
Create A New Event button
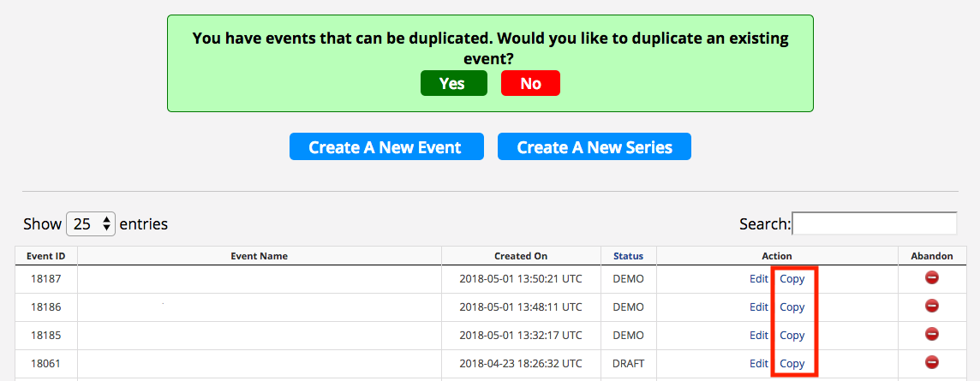pyautogui.click(x=386, y=146)
